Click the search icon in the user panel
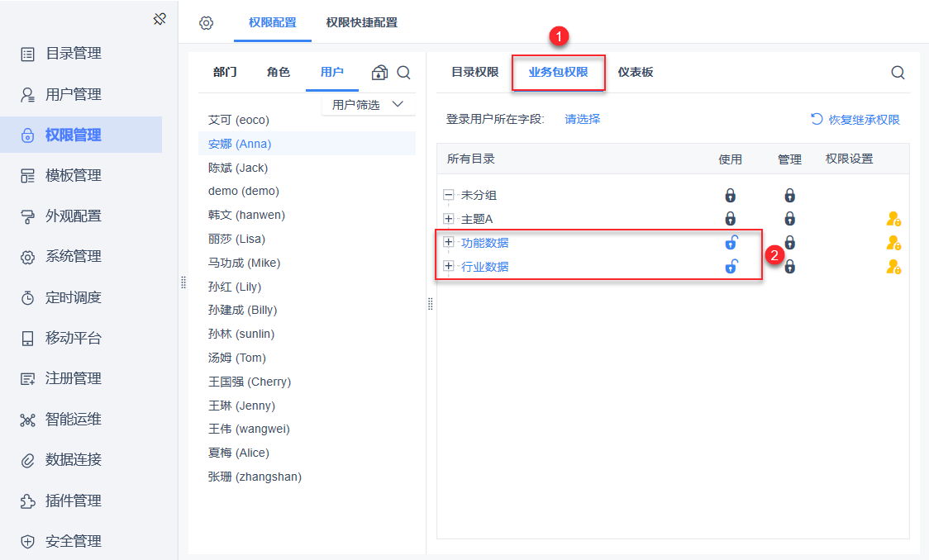 point(403,73)
